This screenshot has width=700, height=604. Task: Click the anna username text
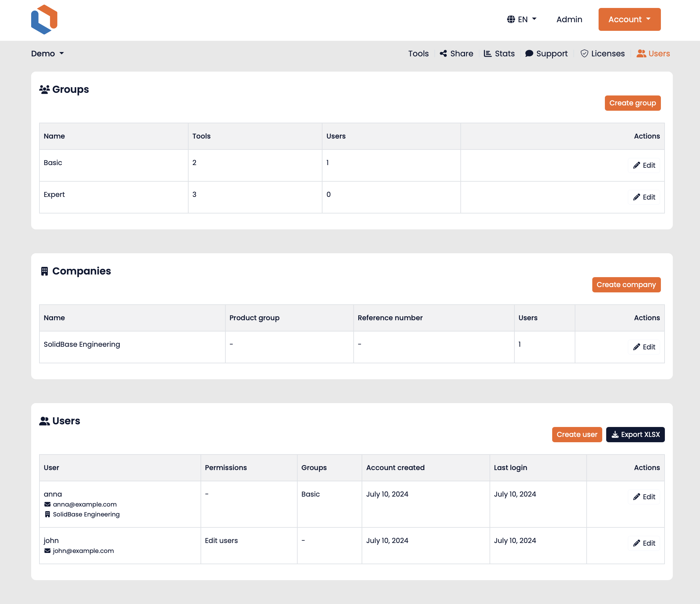[x=53, y=494]
